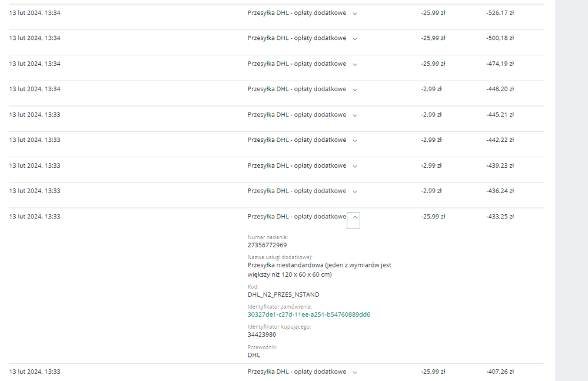
Task: Collapse the expanded row with balance -433,25 zł
Action: 354,220
